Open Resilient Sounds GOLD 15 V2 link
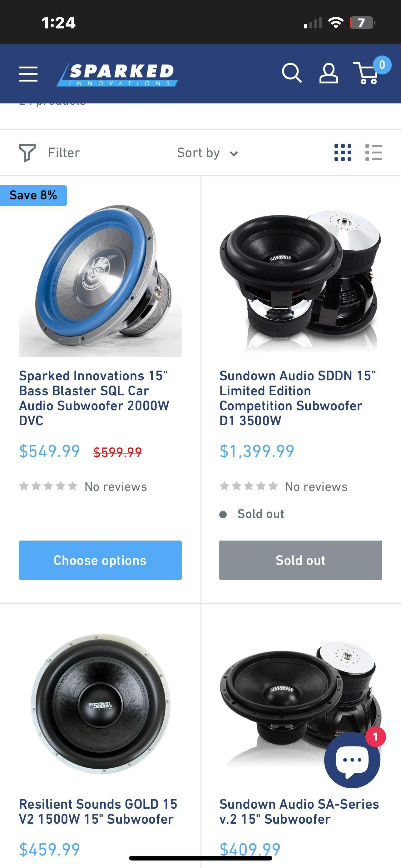 pos(98,811)
